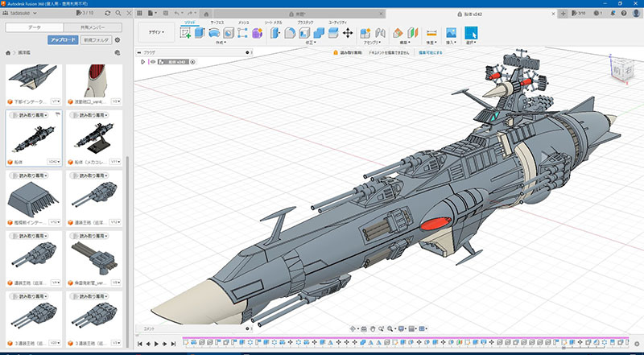Click the Create Form purple icon

tap(257, 33)
